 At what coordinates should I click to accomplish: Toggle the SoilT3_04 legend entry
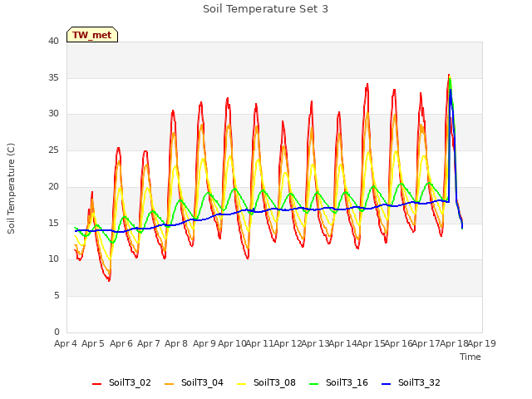pos(194,382)
